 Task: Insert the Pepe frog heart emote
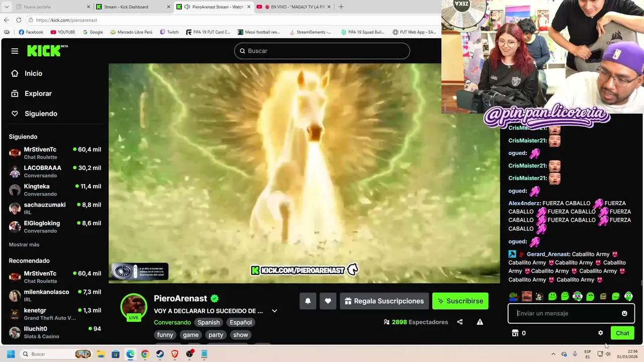pos(514,296)
